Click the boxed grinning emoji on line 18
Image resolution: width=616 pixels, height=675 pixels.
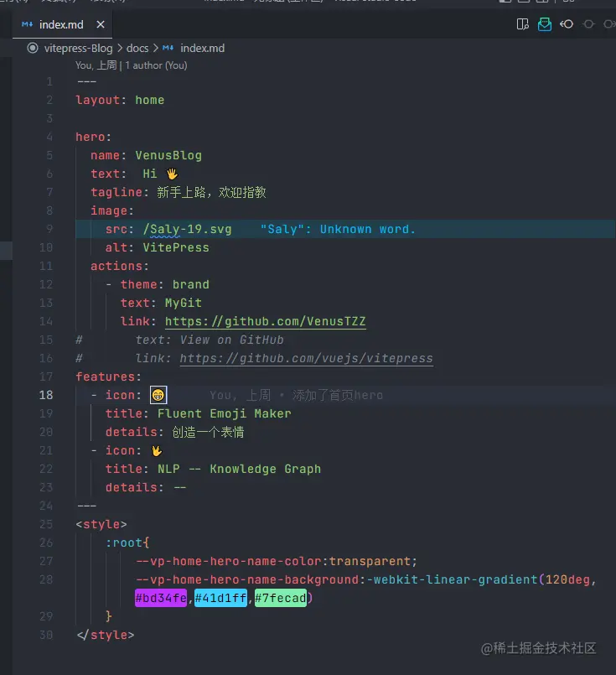click(158, 395)
